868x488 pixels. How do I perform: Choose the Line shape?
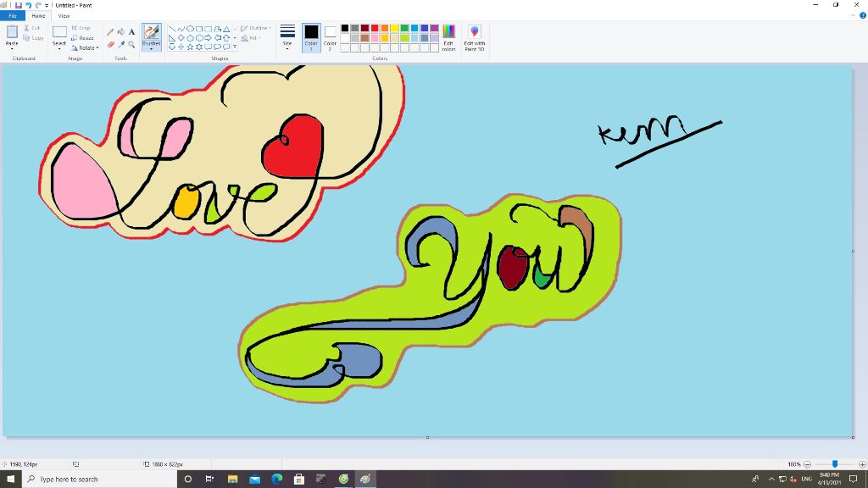pos(172,29)
